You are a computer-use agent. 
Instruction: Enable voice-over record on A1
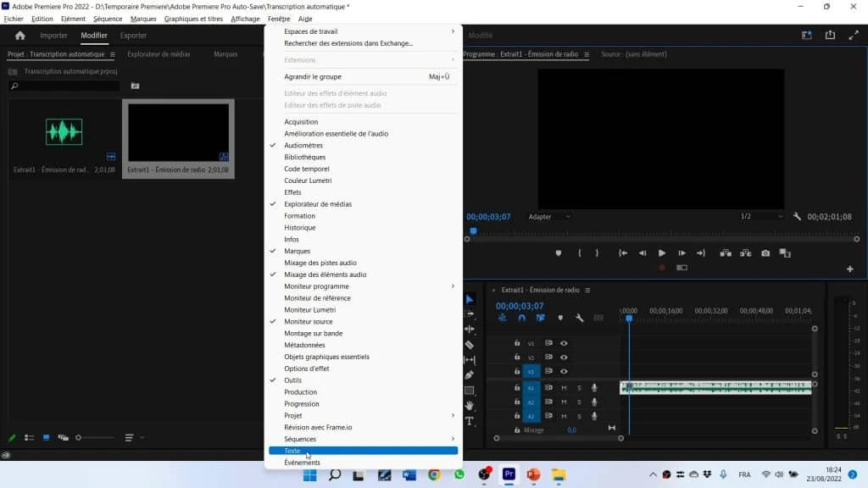pos(594,388)
